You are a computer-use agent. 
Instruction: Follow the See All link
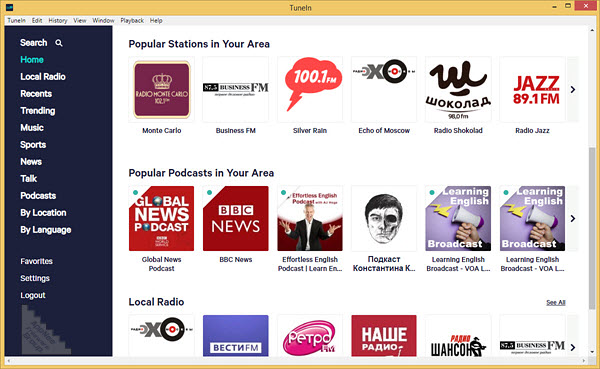(x=556, y=302)
